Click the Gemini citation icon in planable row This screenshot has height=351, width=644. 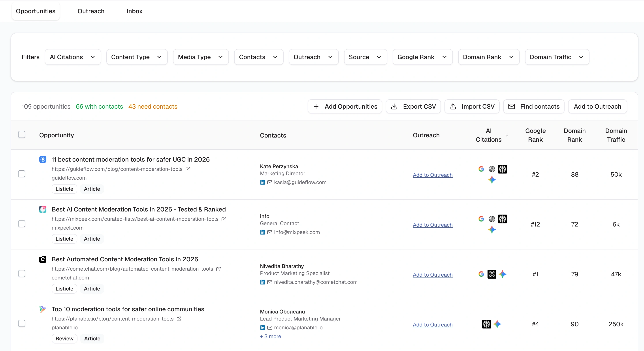497,324
